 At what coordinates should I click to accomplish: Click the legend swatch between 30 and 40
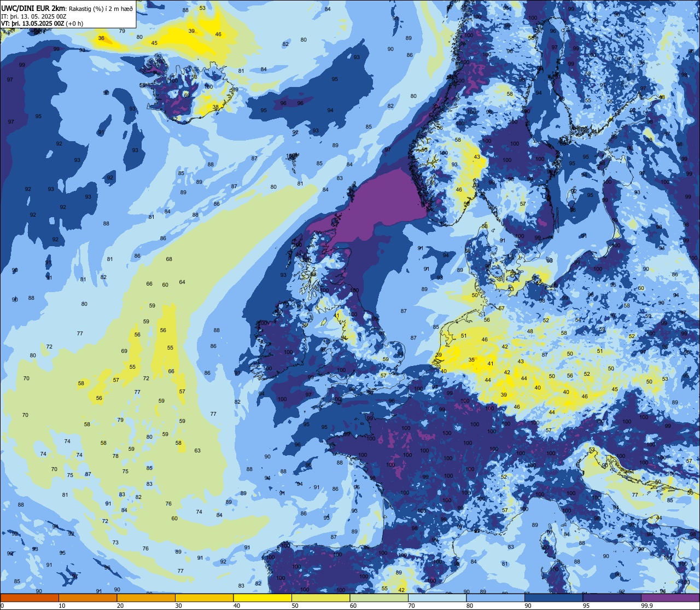(204, 597)
